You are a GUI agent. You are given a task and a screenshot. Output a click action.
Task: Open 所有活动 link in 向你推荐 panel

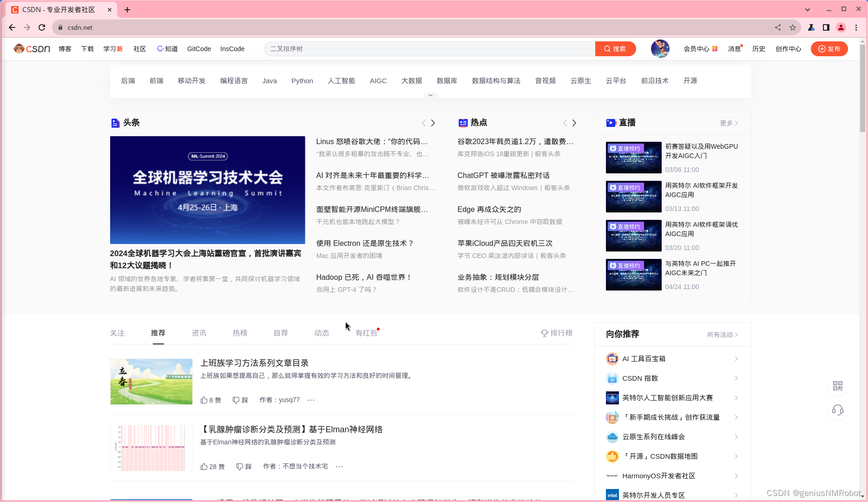pos(722,335)
